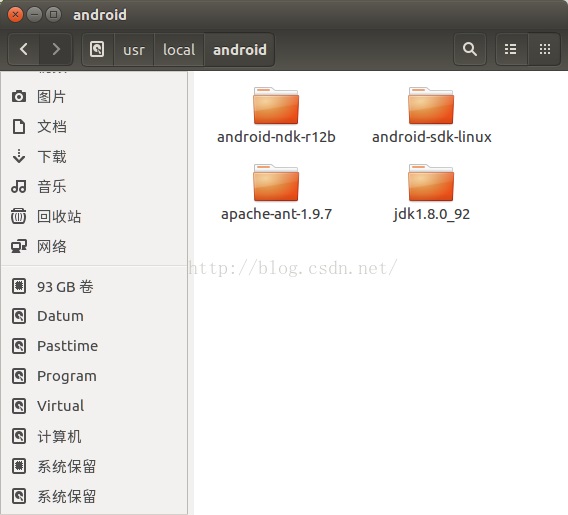Click the camera icon beside 图片
Viewport: 568px width, 515px height.
coord(19,96)
